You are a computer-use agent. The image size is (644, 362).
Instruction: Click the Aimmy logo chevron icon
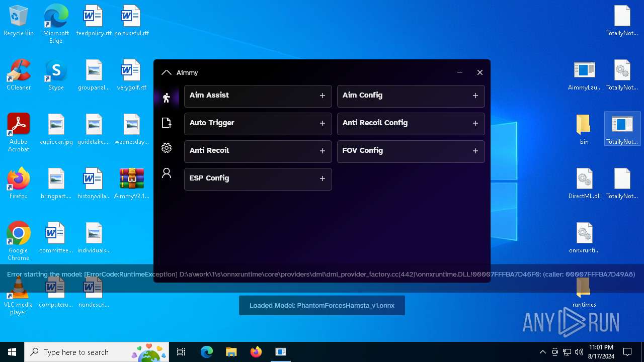(167, 72)
